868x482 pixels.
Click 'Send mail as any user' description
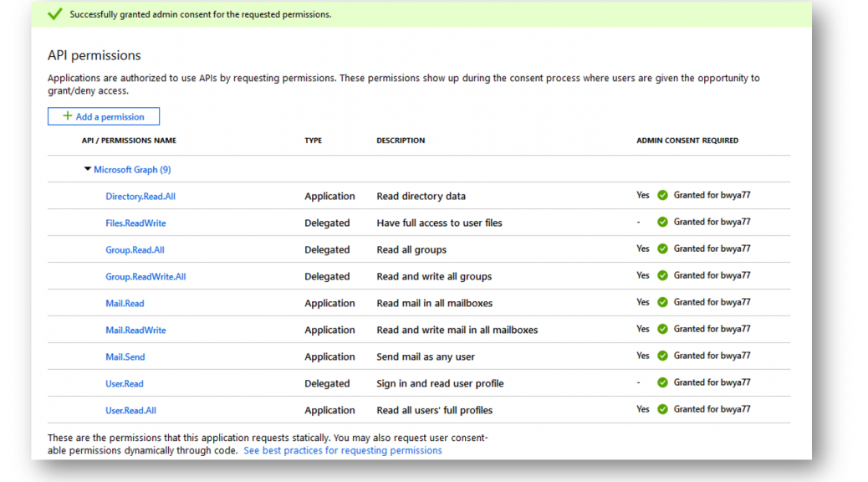click(426, 356)
